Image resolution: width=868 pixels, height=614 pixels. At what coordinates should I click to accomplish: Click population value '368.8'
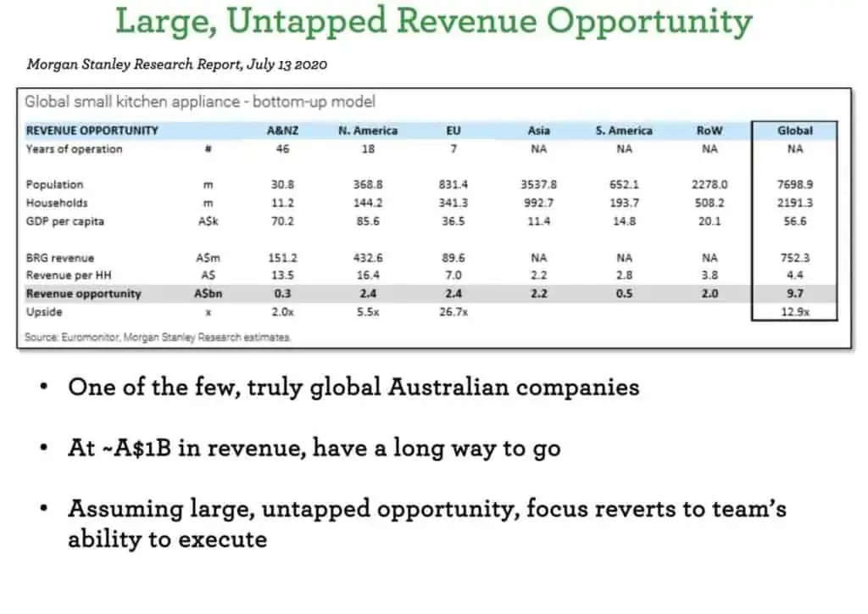tap(368, 184)
